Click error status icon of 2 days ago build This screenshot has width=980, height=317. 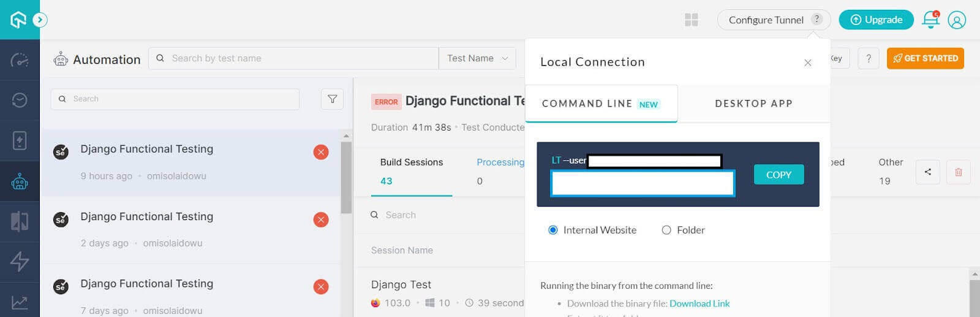click(x=321, y=220)
